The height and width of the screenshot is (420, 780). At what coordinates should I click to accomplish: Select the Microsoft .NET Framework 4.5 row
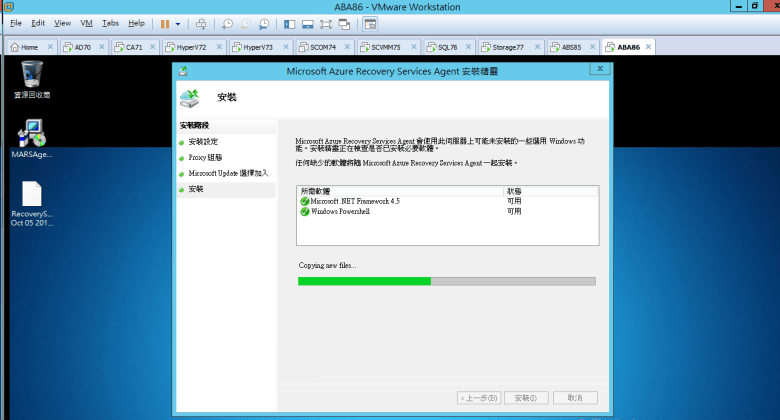coord(354,201)
